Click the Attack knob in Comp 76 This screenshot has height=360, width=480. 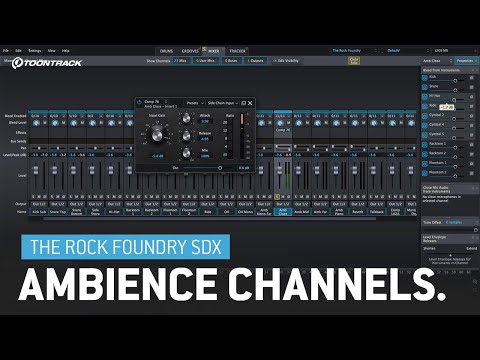pos(186,118)
